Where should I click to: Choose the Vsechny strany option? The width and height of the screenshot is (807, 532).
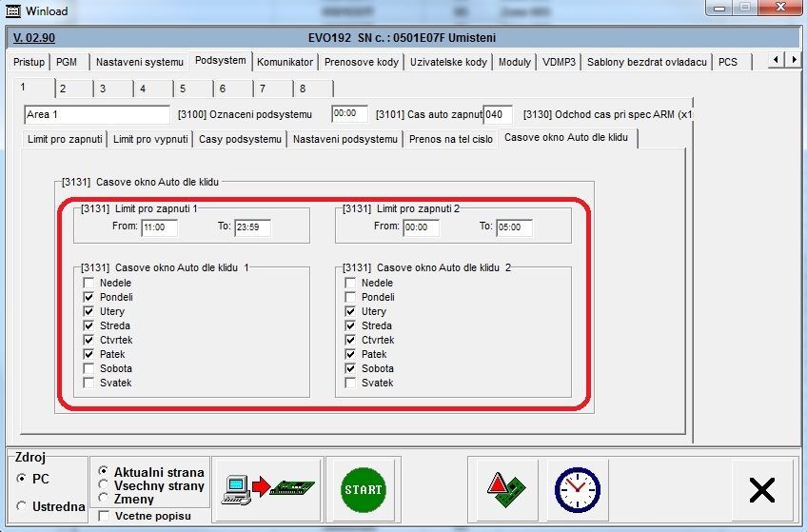coord(104,485)
